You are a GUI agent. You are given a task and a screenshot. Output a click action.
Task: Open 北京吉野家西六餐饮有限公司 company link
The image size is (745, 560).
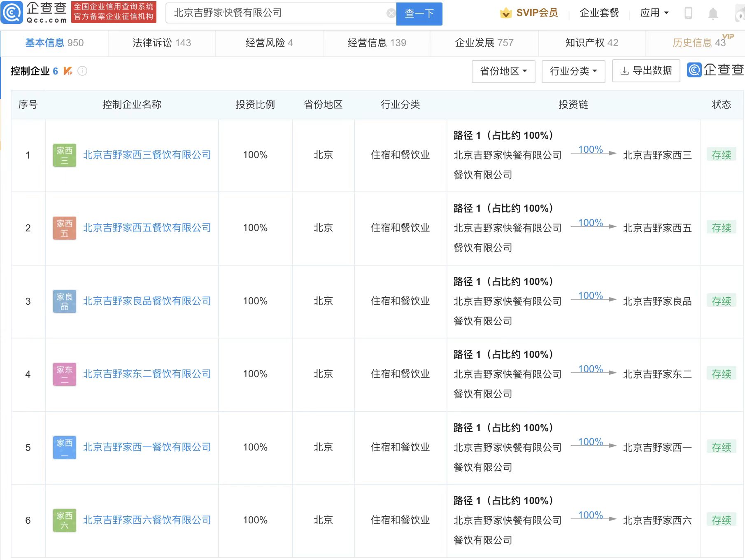pos(147,520)
